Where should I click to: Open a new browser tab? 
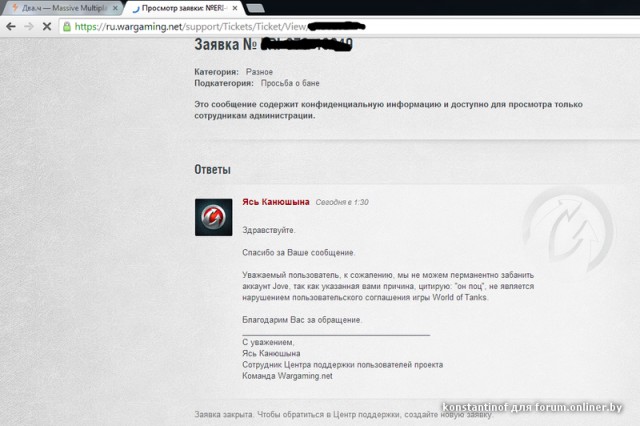click(256, 8)
